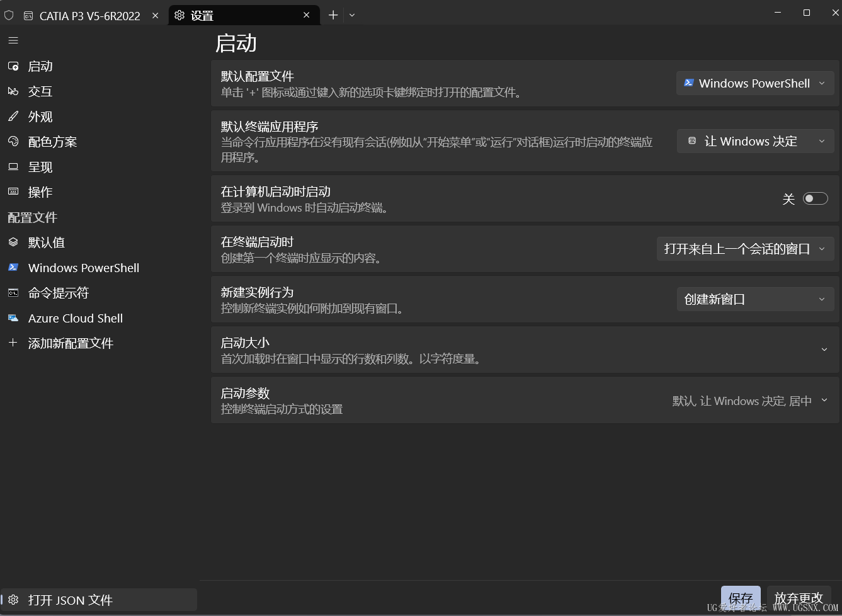Toggle 在计算机启动时启动 switch
This screenshot has width=842, height=616.
coord(815,198)
